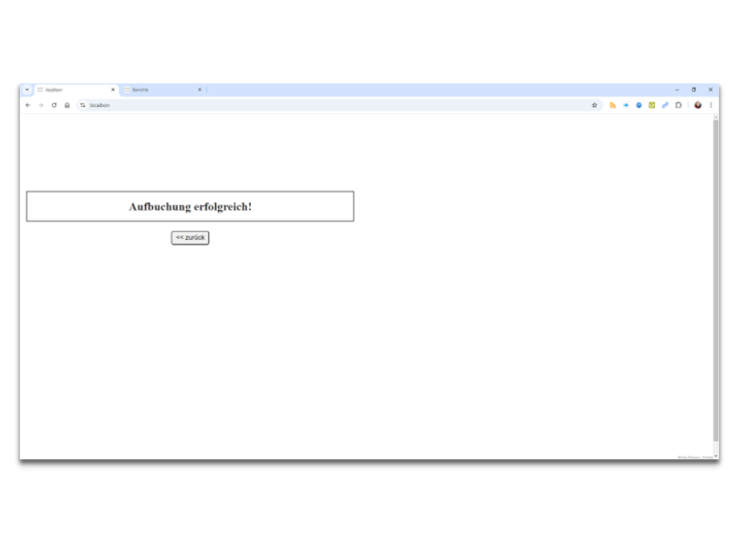Open the green square extension icon
This screenshot has height=560, width=747.
click(651, 105)
